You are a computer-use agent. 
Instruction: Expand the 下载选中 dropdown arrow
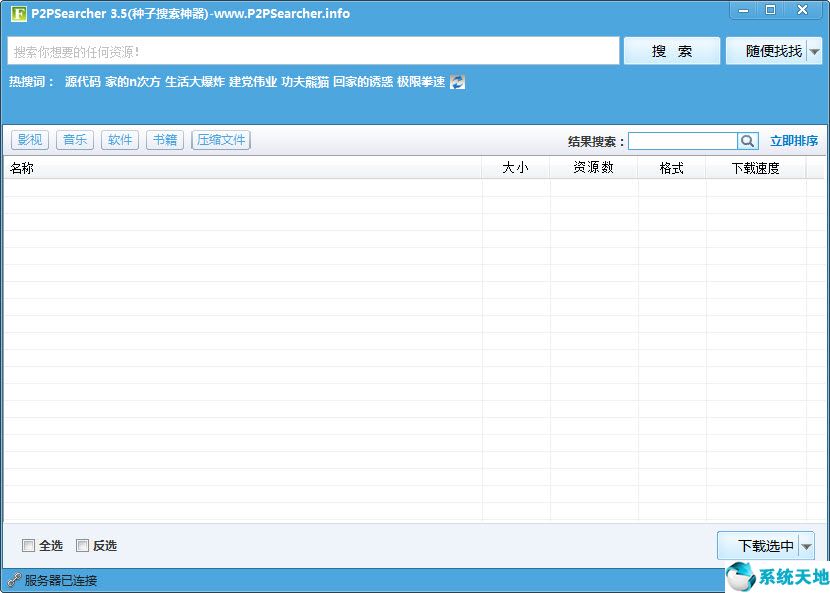[x=807, y=546]
